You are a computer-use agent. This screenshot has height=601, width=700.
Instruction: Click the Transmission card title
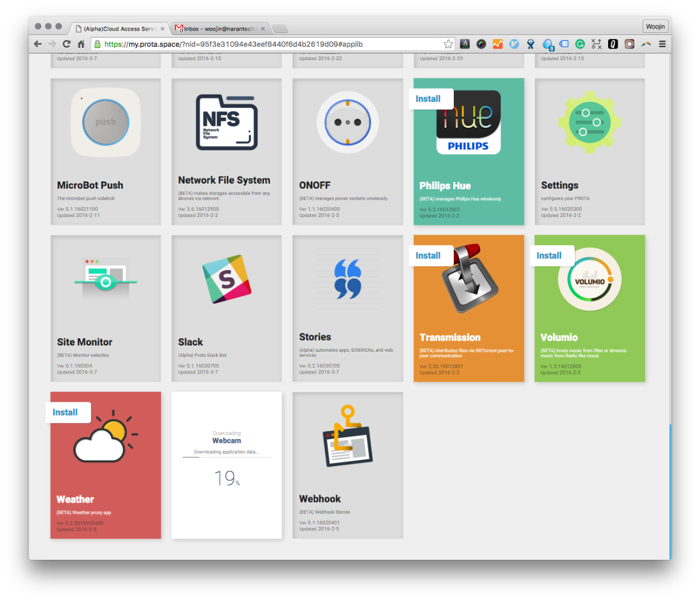(450, 338)
